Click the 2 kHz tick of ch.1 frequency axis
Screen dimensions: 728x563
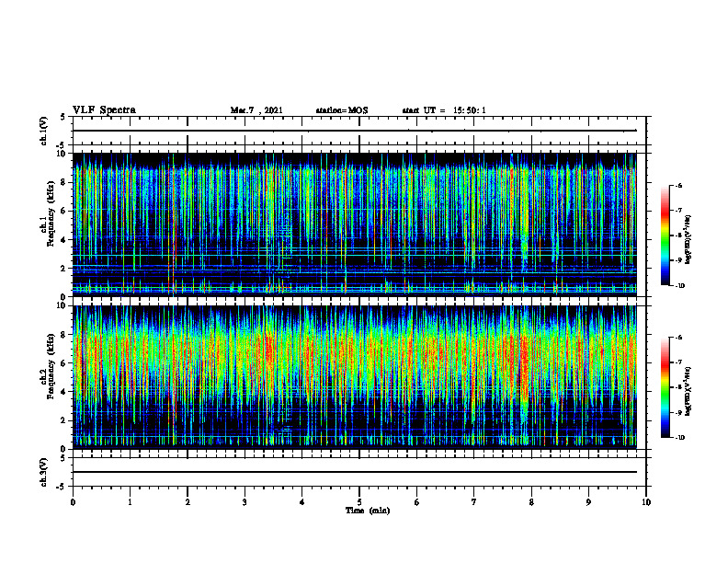pyautogui.click(x=64, y=269)
